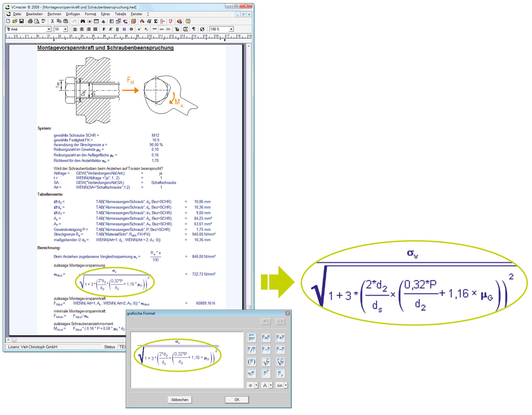Image resolution: width=532 pixels, height=415 pixels.
Task: Expand the 100 % zoom dropdown
Action: tap(231, 29)
